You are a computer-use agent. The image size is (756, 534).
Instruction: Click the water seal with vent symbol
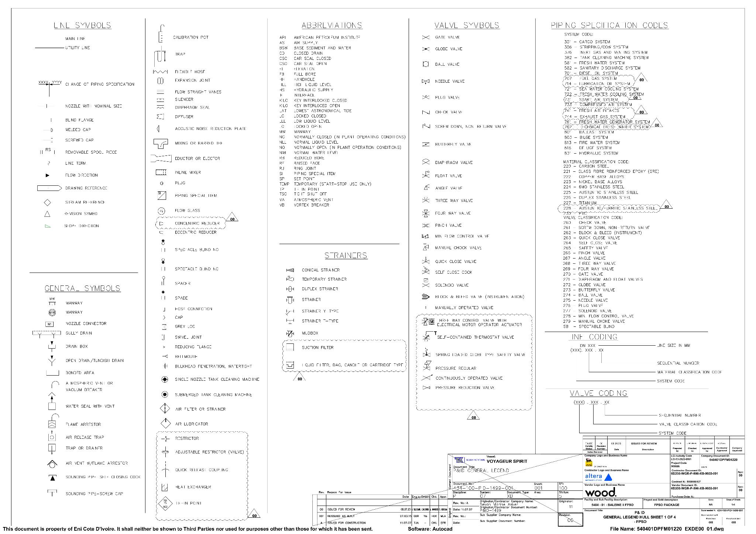pyautogui.click(x=52, y=401)
